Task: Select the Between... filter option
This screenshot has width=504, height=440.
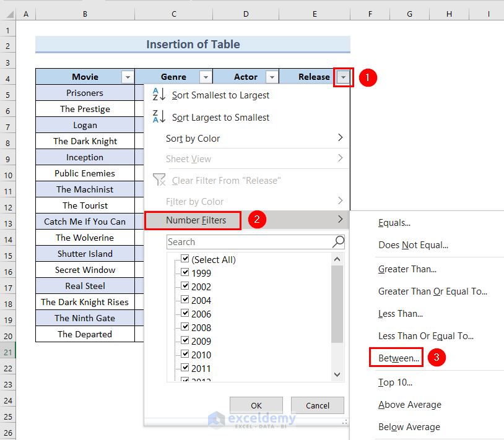Action: [396, 358]
